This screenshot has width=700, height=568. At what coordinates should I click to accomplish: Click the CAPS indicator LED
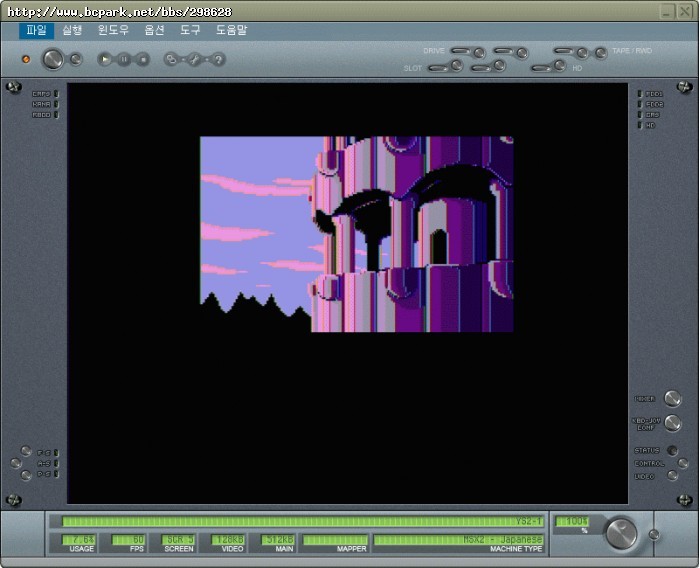(x=57, y=94)
